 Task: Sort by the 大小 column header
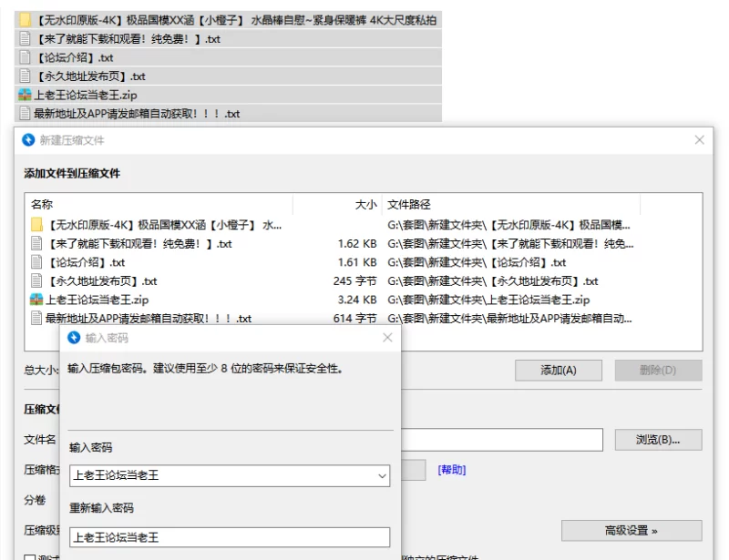pyautogui.click(x=366, y=205)
